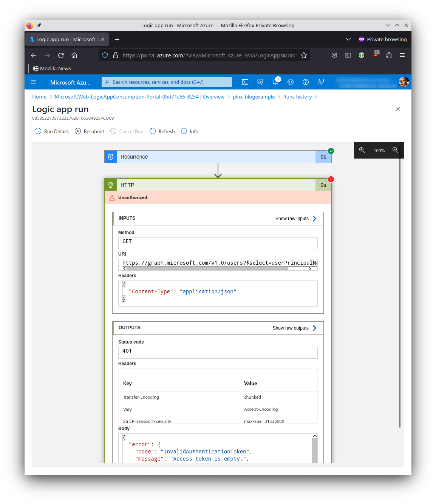Open Runs history breadcrumb link
The height and width of the screenshot is (504, 436).
(x=297, y=97)
